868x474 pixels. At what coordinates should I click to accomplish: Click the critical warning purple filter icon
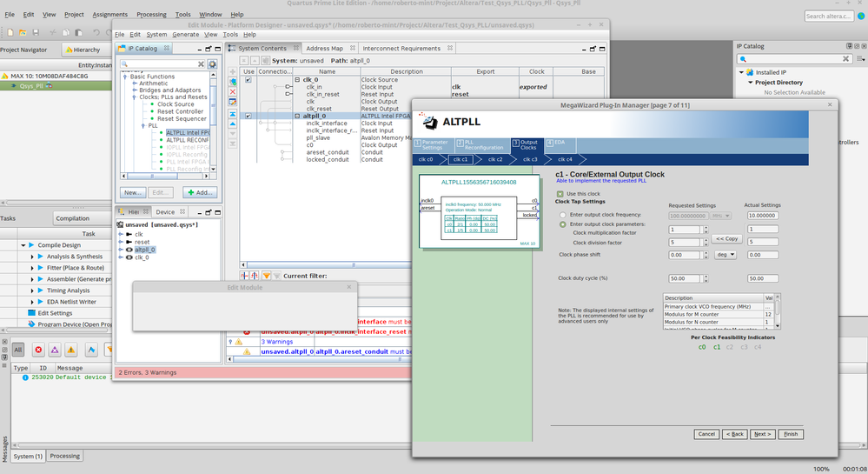[x=56, y=350]
